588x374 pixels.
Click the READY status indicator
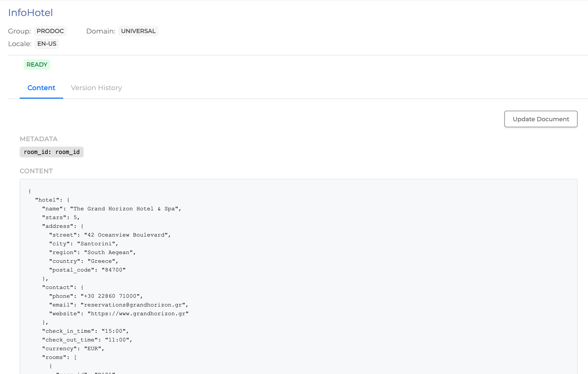pyautogui.click(x=37, y=64)
